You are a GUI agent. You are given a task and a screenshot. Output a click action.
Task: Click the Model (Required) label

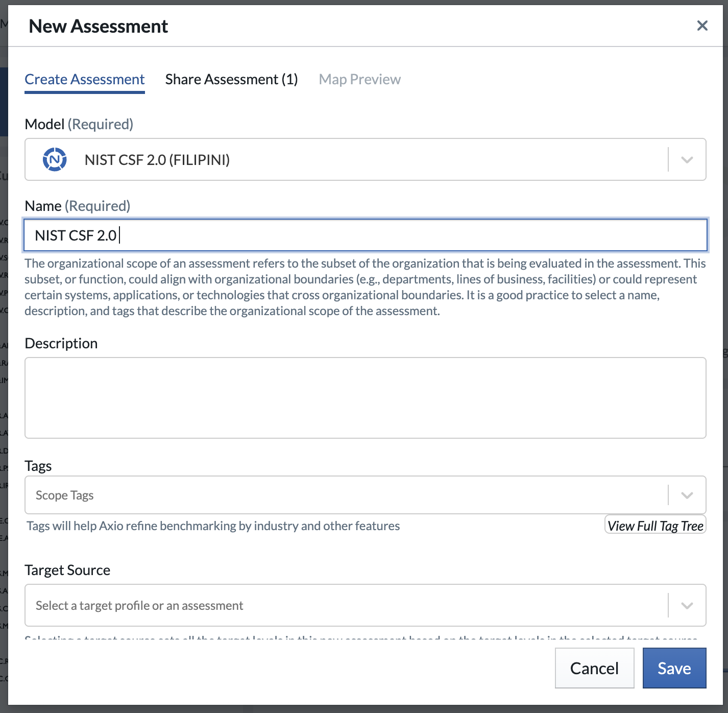pos(79,124)
